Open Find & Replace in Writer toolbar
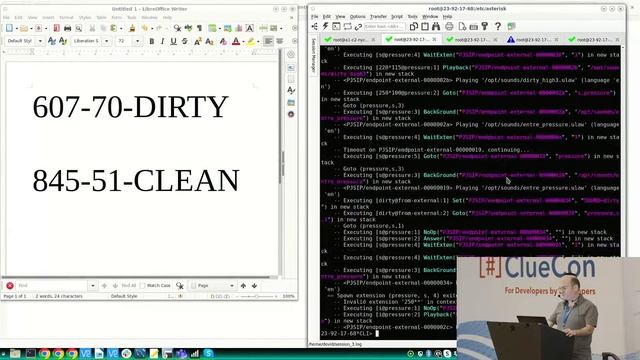The width and height of the screenshot is (640, 360). pos(177,28)
